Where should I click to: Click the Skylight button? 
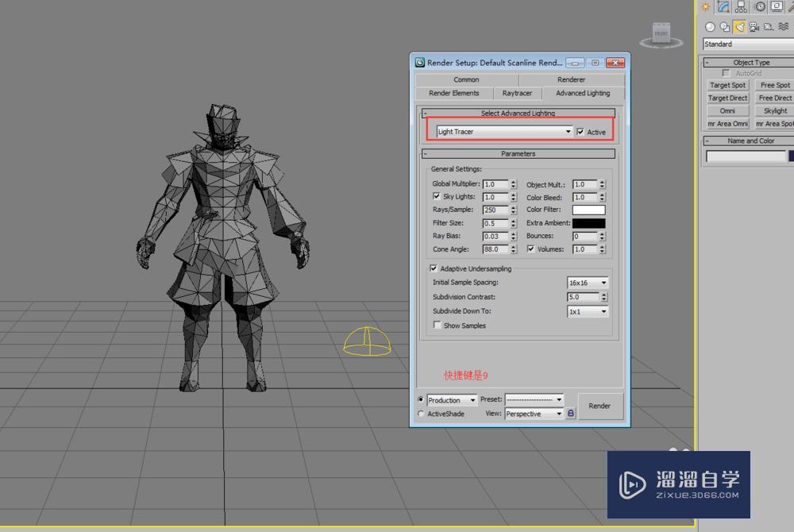[x=775, y=110]
